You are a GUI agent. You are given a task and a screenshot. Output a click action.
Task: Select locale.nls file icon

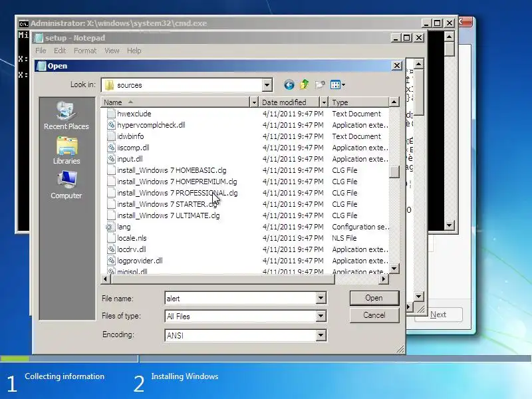pyautogui.click(x=111, y=238)
